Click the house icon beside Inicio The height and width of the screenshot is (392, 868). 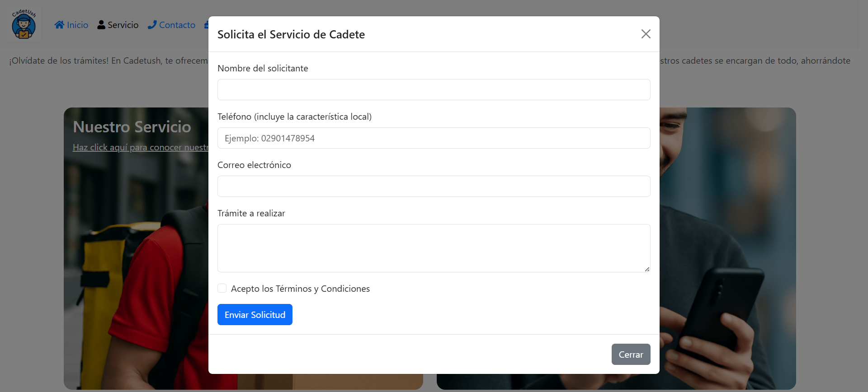coord(59,25)
